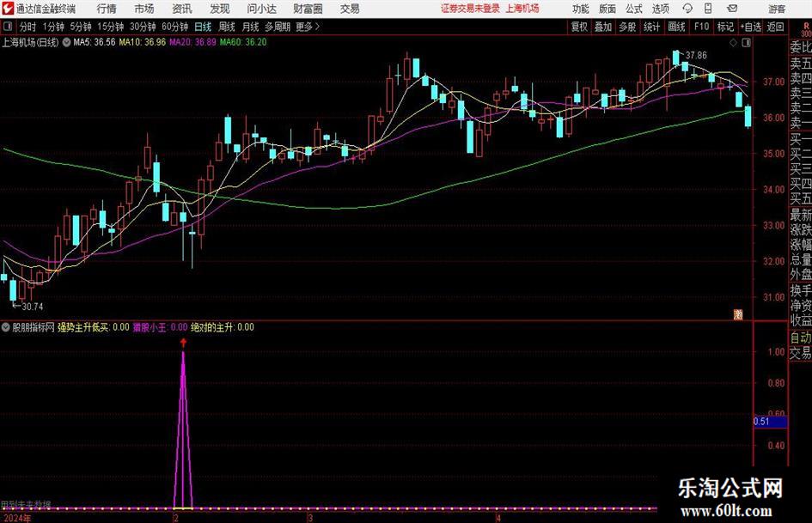Open the 功能 menu
Screen dimensions: 812x523
point(581,9)
